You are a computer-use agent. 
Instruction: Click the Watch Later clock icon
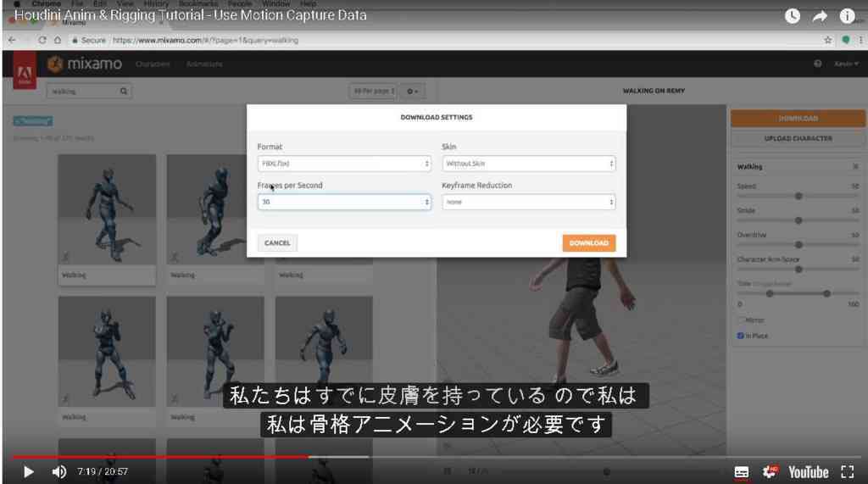(x=793, y=16)
